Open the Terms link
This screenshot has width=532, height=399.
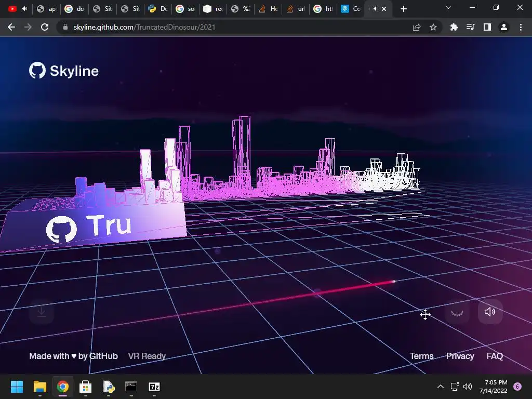[421, 356]
